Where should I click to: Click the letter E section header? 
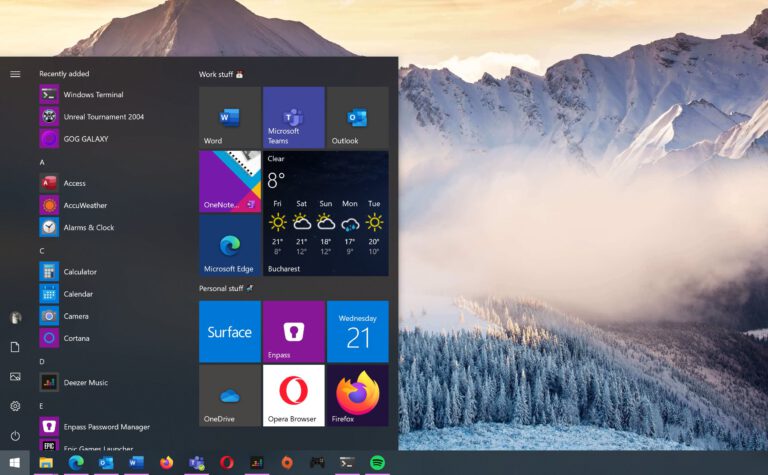pyautogui.click(x=41, y=406)
